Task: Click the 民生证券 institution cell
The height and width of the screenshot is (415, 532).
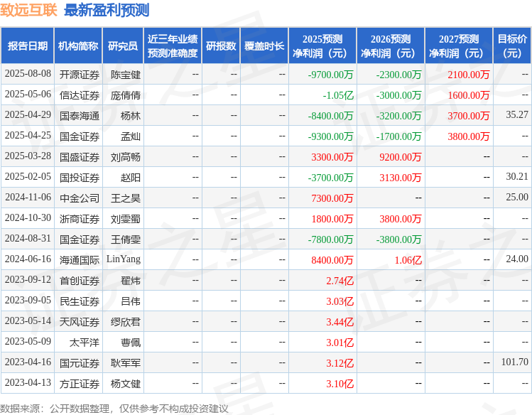Action: click(80, 301)
